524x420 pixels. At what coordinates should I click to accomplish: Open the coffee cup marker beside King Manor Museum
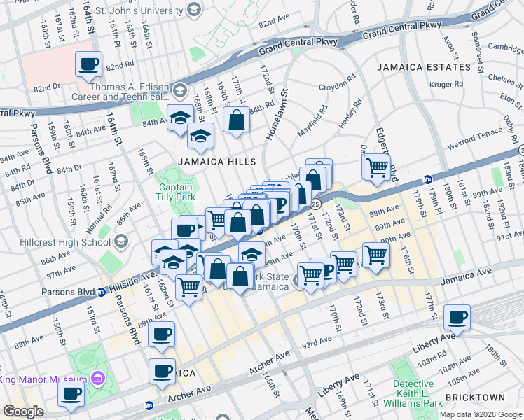click(x=71, y=395)
